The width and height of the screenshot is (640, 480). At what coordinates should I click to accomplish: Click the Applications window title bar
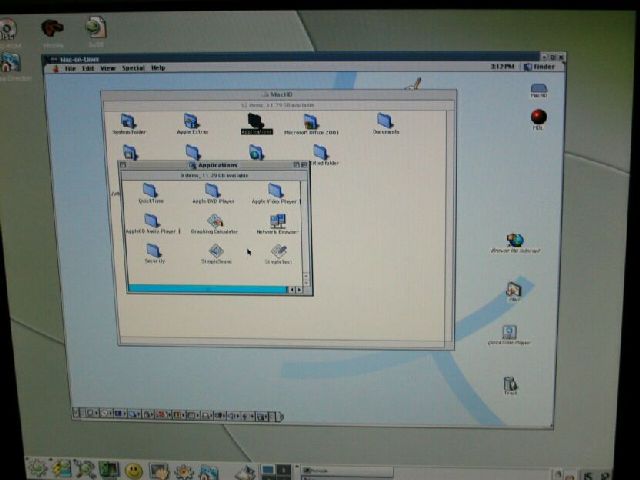click(x=213, y=165)
